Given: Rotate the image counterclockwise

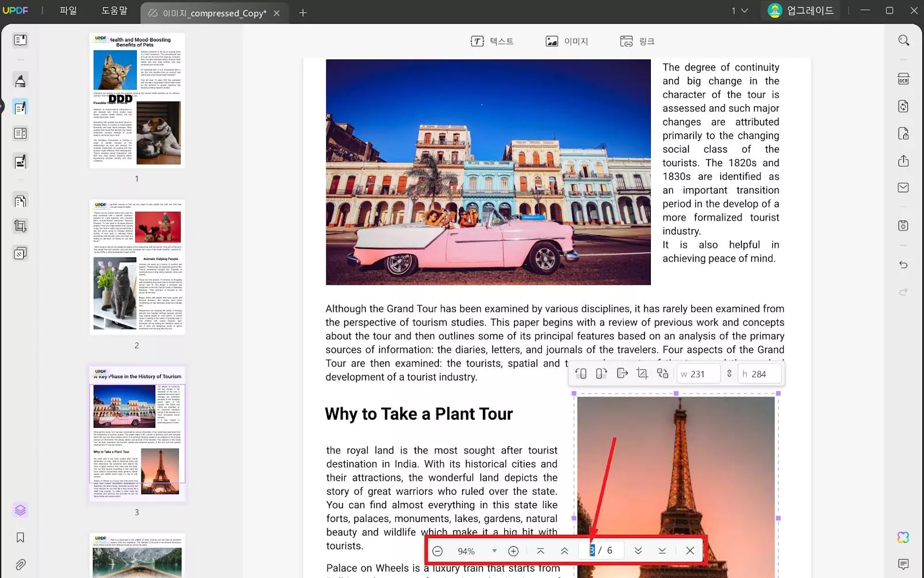Looking at the screenshot, I should [x=581, y=374].
